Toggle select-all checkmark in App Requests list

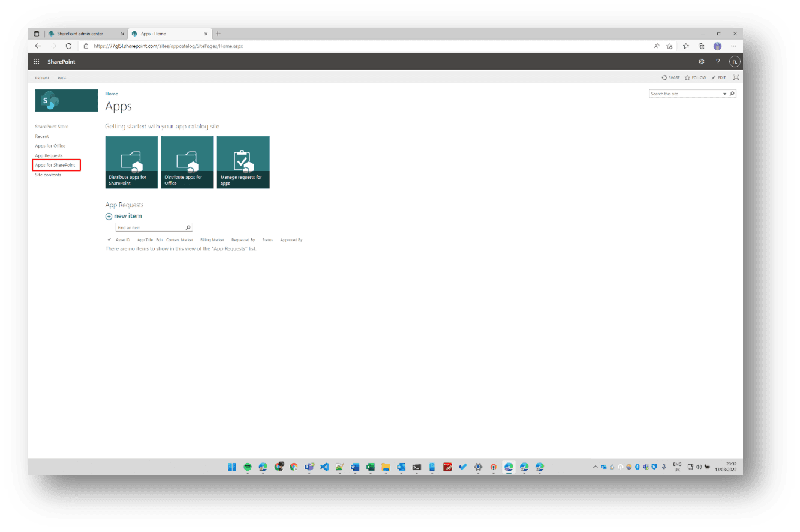(109, 240)
